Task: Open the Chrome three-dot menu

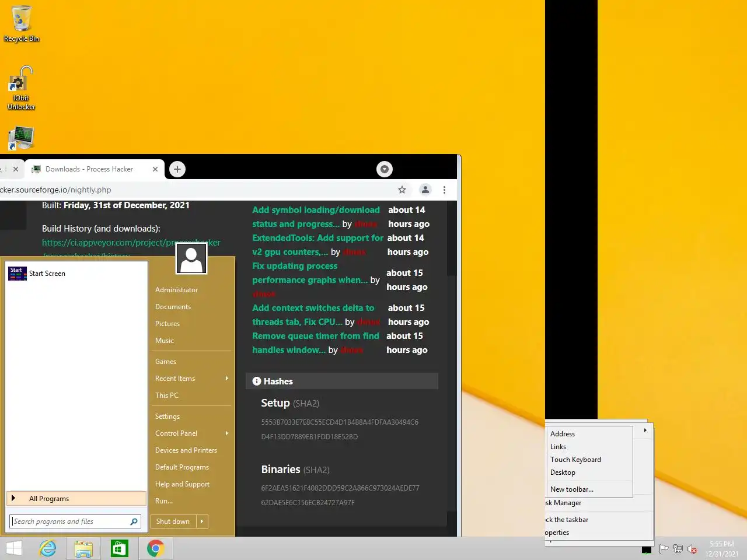Action: coord(444,190)
